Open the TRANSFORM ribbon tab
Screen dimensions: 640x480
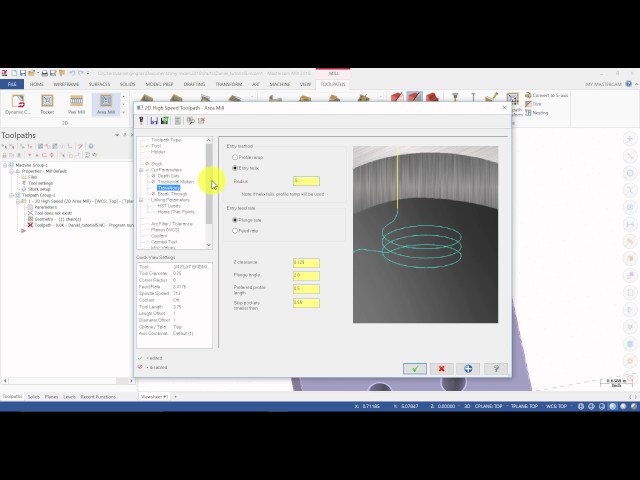pos(229,84)
